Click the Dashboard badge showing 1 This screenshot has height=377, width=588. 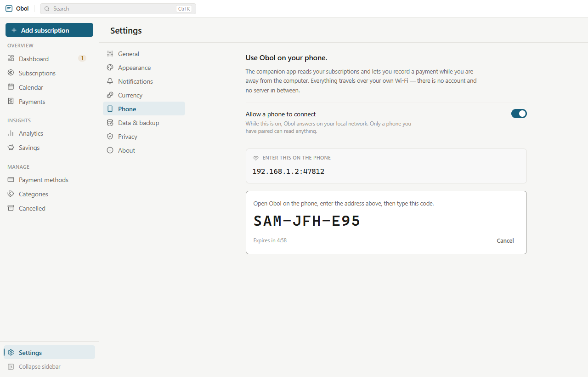82,58
